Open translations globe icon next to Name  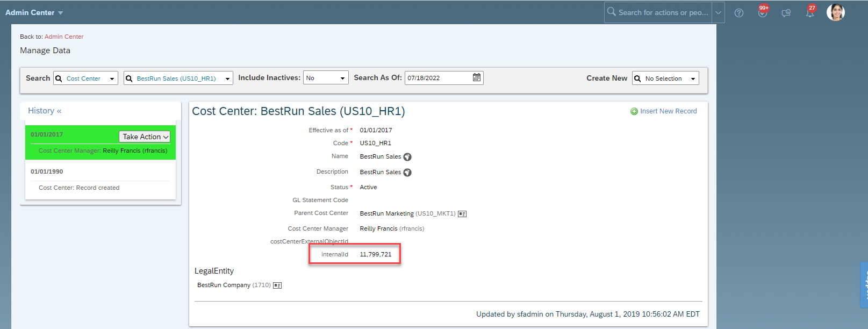pos(407,157)
